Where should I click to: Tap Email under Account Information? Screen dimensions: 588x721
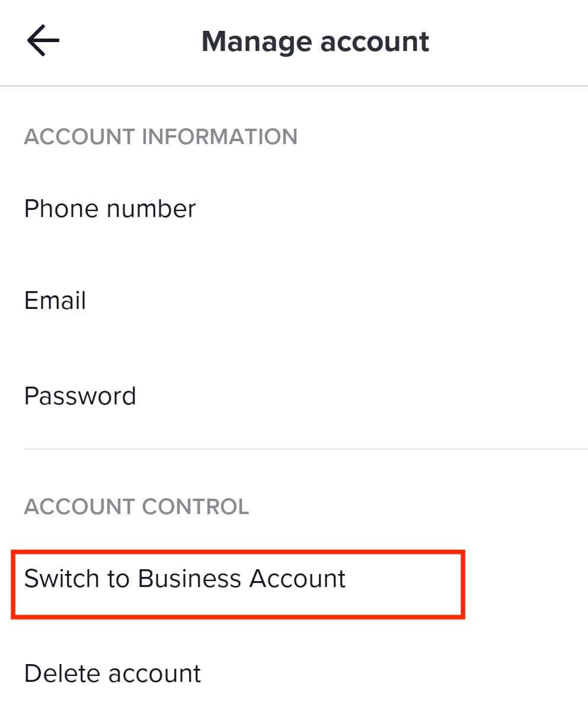[x=55, y=301]
